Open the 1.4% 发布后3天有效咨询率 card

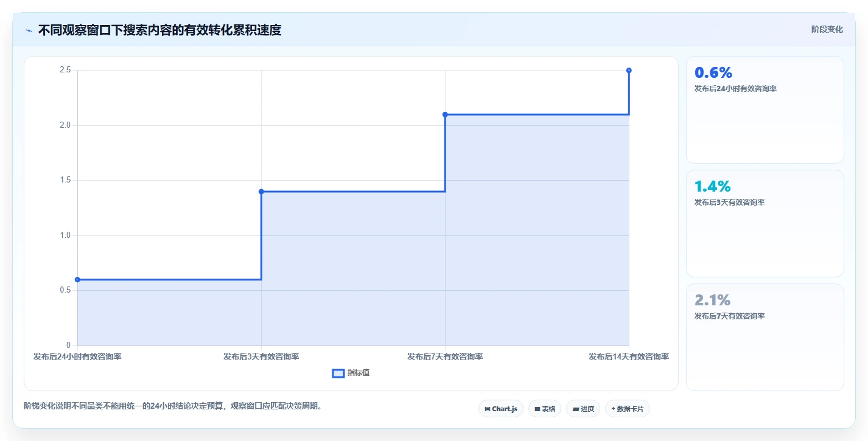coord(765,224)
